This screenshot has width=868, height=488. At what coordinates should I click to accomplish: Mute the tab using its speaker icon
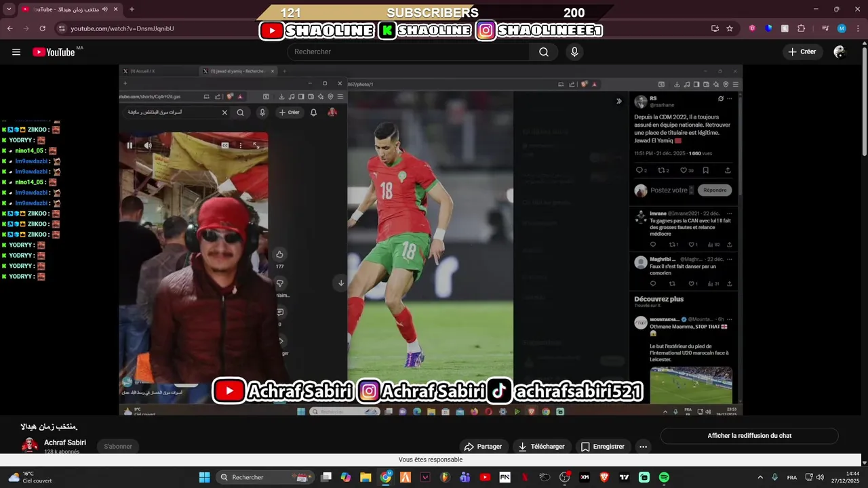pyautogui.click(x=104, y=9)
